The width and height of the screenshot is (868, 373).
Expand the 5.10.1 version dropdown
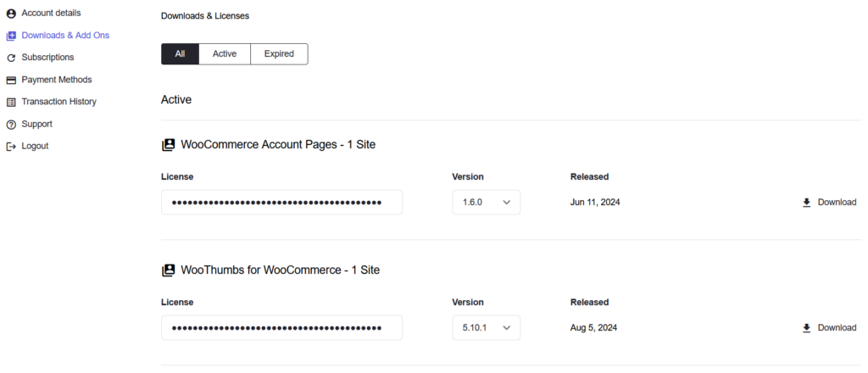[x=486, y=328]
